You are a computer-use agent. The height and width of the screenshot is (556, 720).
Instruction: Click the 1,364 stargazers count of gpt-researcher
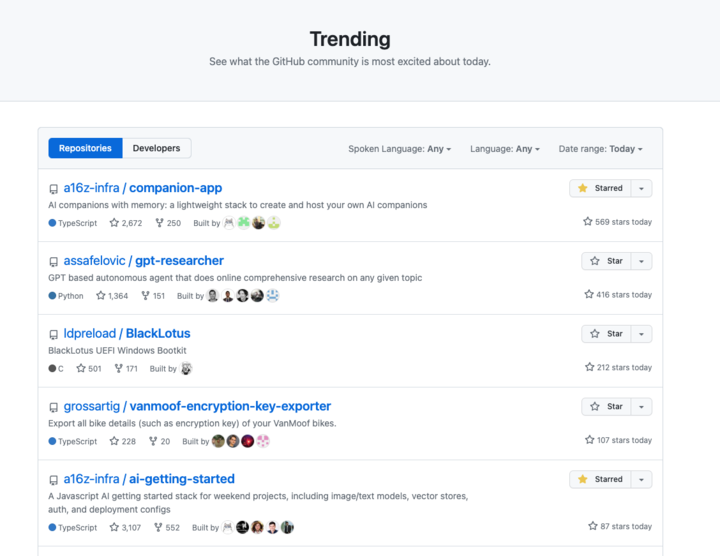pyautogui.click(x=112, y=296)
